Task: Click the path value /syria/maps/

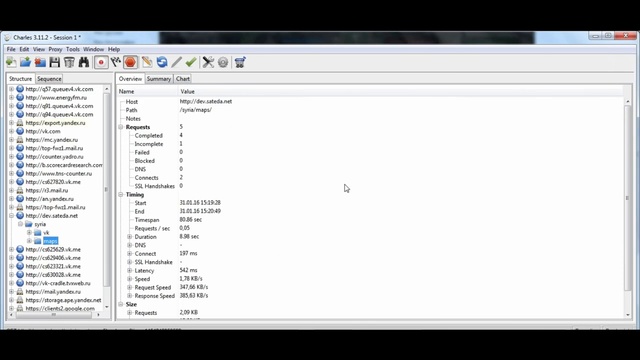Action: 196,110
